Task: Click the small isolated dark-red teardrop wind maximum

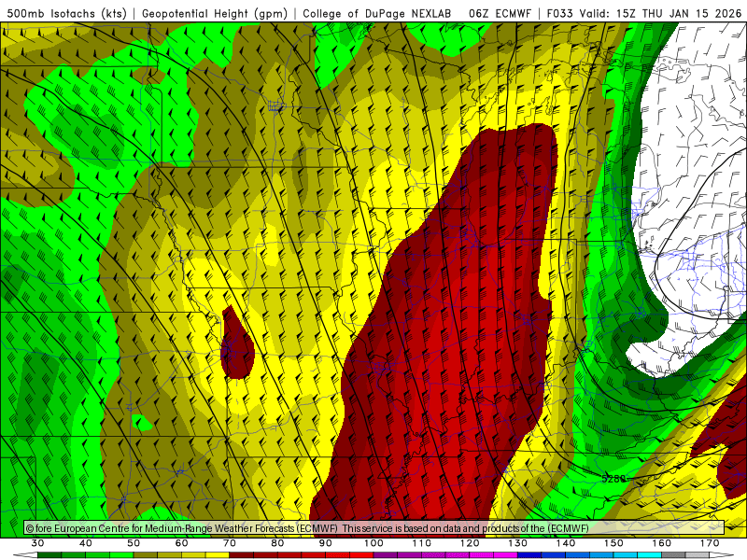Action: click(x=237, y=343)
